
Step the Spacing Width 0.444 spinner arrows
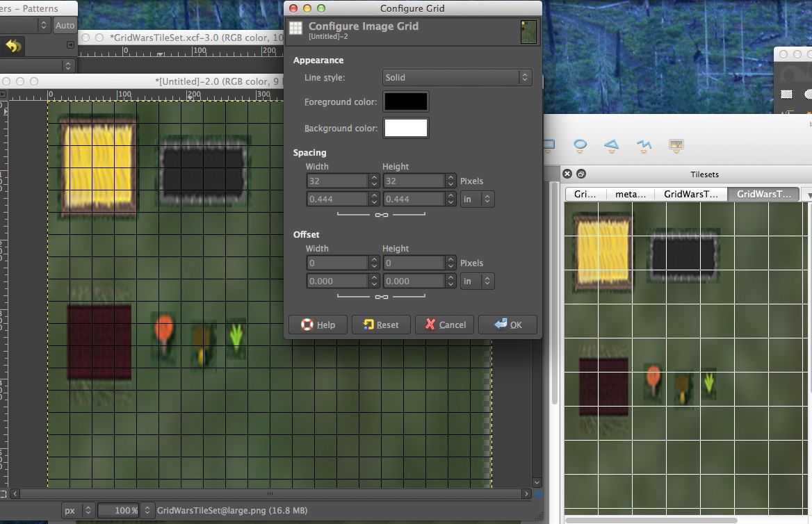(x=375, y=199)
